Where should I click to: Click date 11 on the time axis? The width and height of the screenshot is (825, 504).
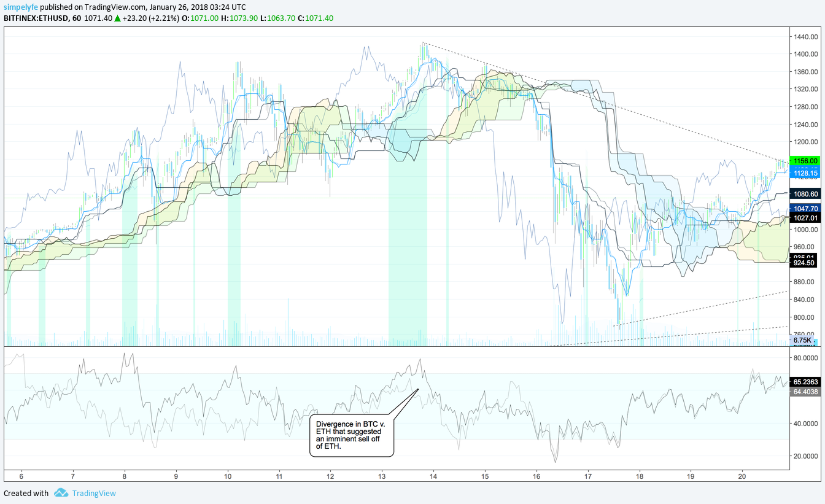tap(279, 476)
